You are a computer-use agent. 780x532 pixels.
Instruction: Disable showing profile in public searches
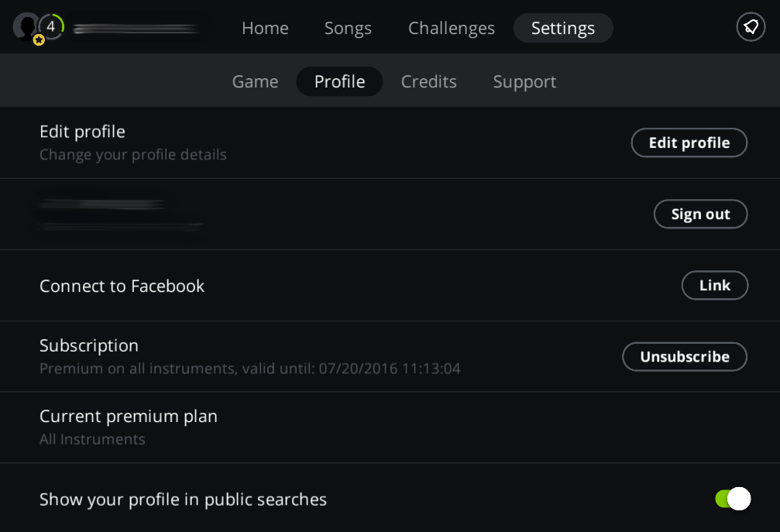click(733, 499)
